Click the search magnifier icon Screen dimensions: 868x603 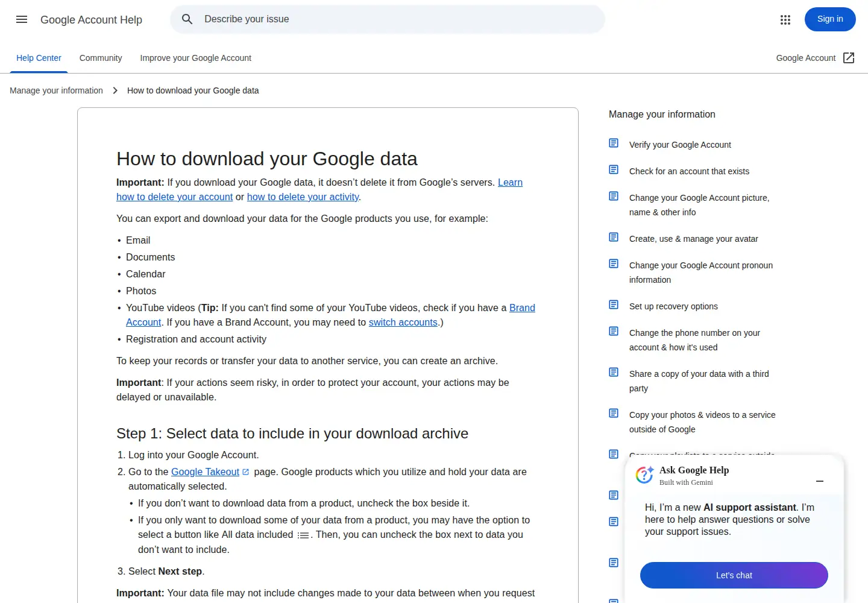tap(187, 19)
